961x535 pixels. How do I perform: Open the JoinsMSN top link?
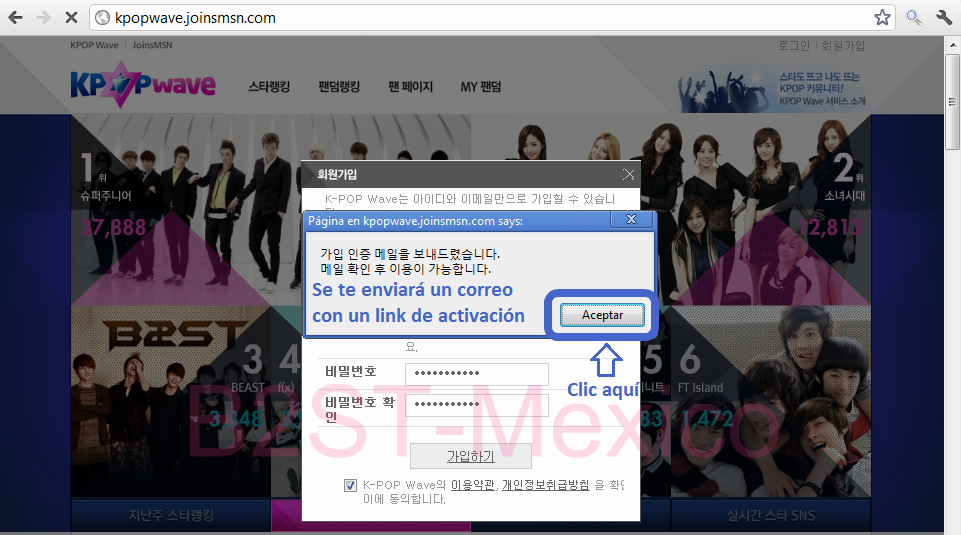pyautogui.click(x=153, y=45)
